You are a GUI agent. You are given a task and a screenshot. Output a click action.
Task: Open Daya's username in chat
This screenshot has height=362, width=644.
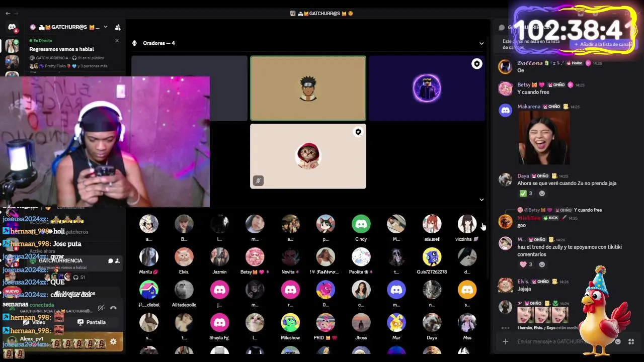coord(523,176)
